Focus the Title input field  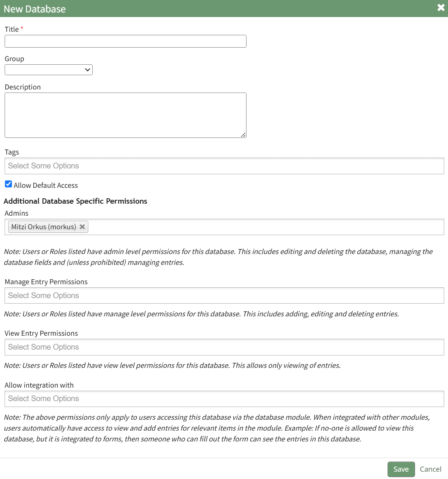(x=126, y=41)
